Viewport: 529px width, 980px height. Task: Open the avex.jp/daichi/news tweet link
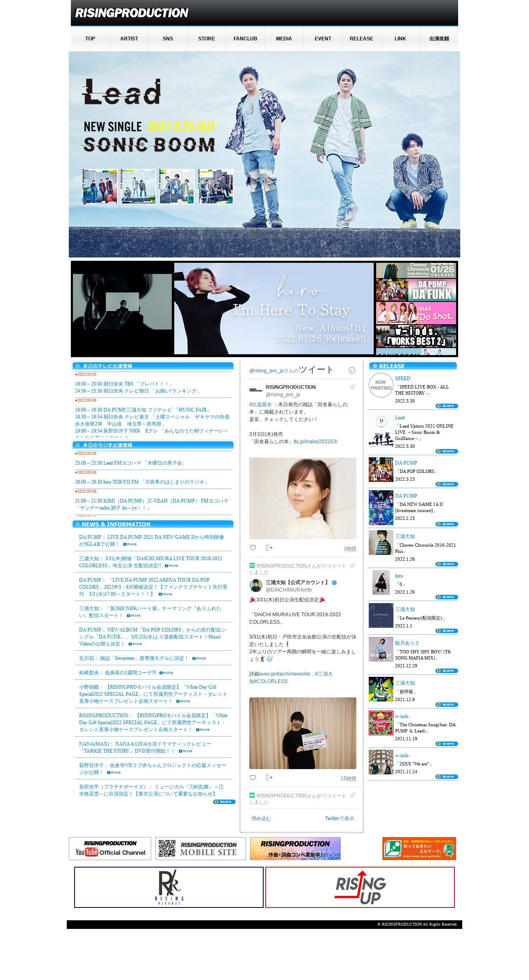pyautogui.click(x=287, y=674)
